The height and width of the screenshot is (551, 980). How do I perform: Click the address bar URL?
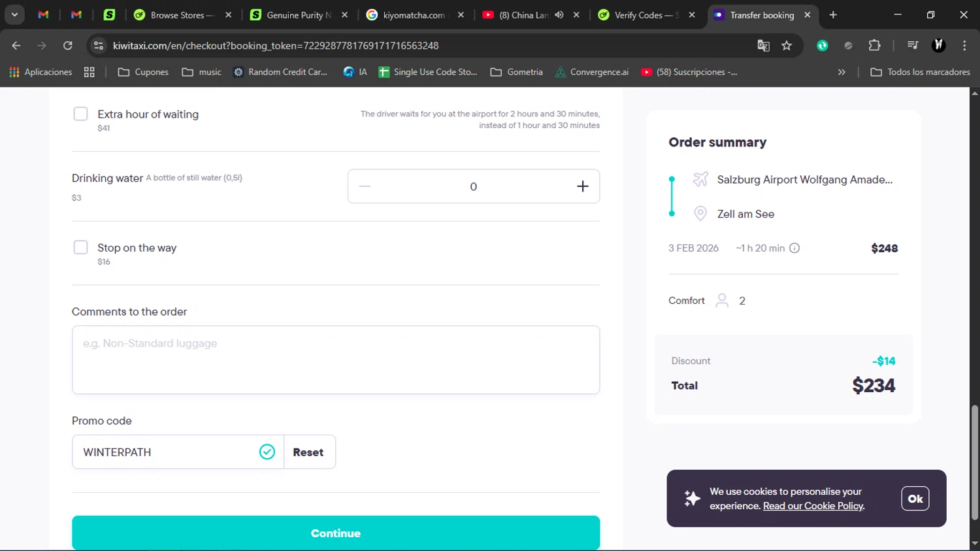tap(276, 45)
